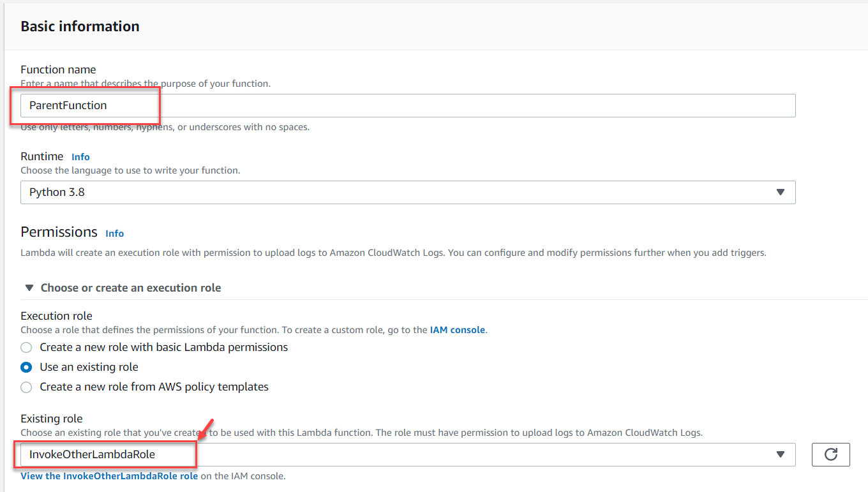This screenshot has width=868, height=492.
Task: Open the Info link next to Permissions
Action: click(115, 234)
